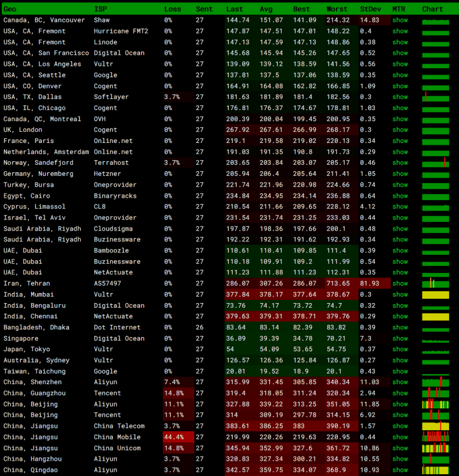Open show link for Japan, Tokyo Vultr
Screen dimensions: 459x476
point(400,349)
